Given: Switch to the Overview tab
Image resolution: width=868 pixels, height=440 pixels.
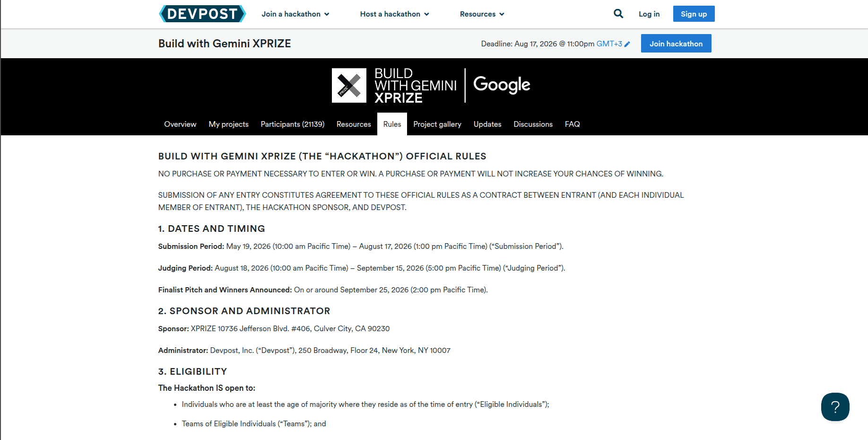Looking at the screenshot, I should [x=180, y=124].
